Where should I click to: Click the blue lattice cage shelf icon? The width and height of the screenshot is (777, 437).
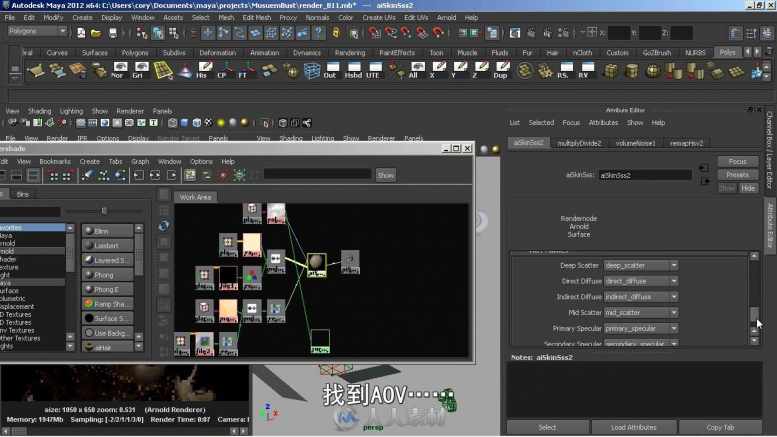pyautogui.click(x=311, y=70)
